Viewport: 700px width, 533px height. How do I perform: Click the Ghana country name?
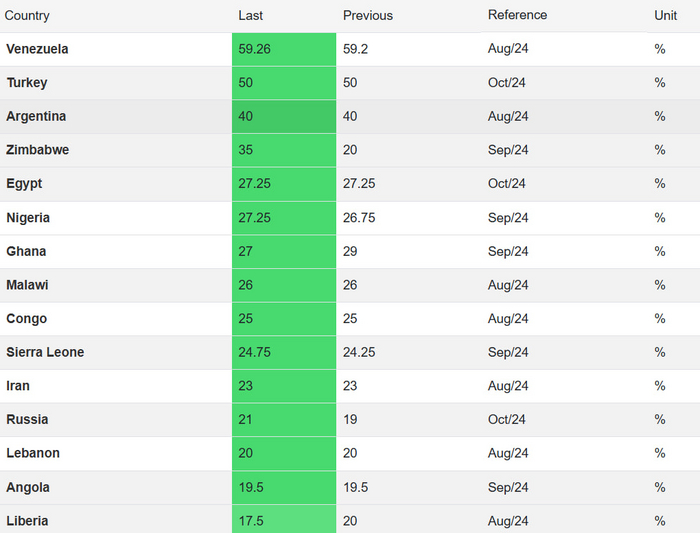[x=26, y=251]
